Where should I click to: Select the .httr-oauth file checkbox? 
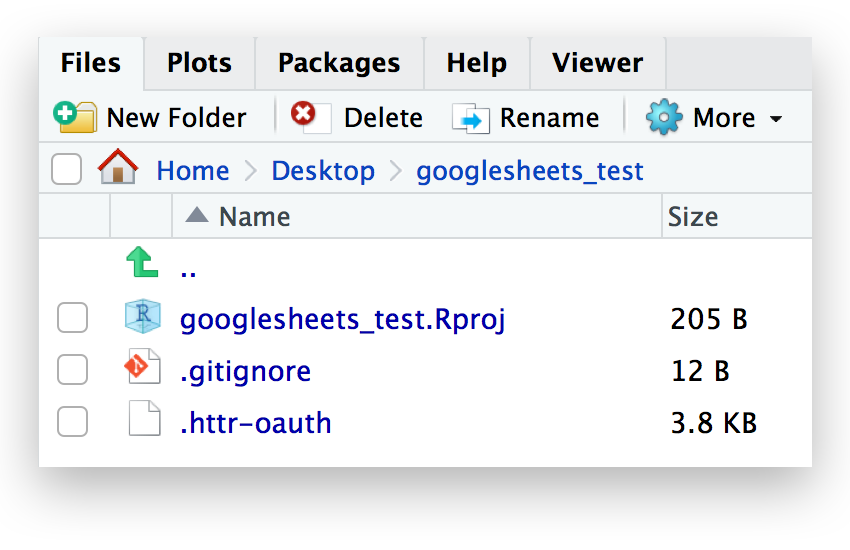(72, 423)
